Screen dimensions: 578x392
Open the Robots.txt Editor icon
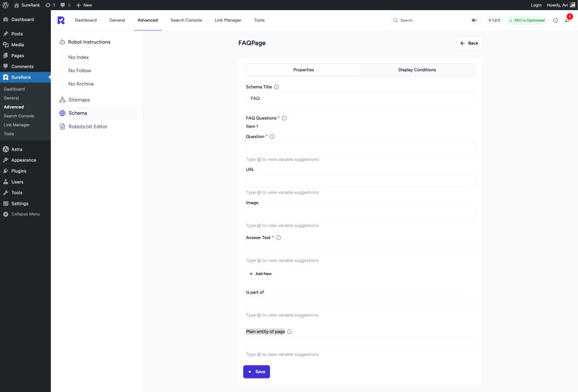tap(62, 126)
